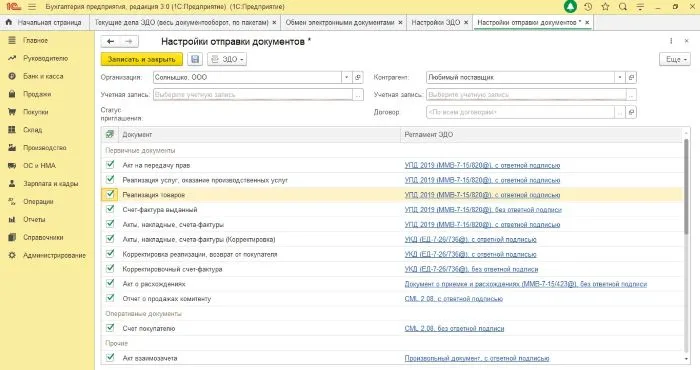
Task: Toggle Корректировочный счет-фактура checkbox
Action: (110, 269)
